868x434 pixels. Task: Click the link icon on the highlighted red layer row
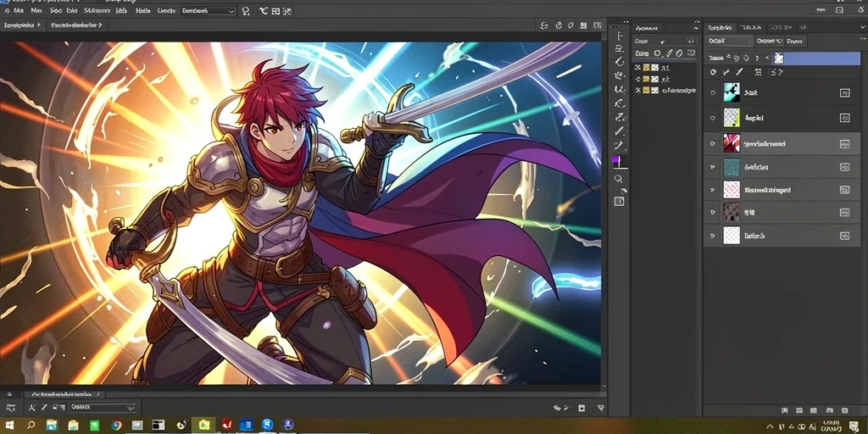pyautogui.click(x=845, y=143)
